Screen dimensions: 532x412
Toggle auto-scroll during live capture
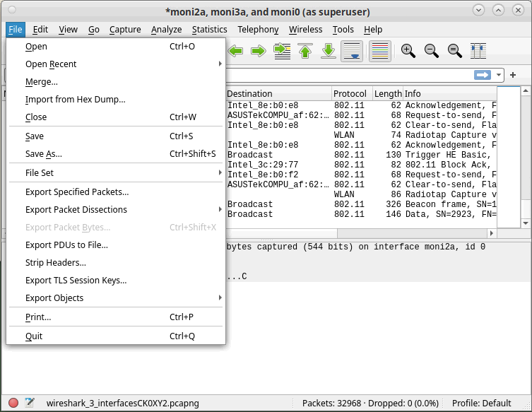point(352,52)
